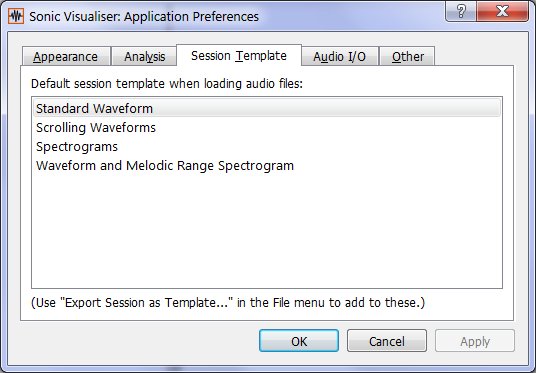
Task: Show the Other preferences tab
Action: (x=407, y=56)
